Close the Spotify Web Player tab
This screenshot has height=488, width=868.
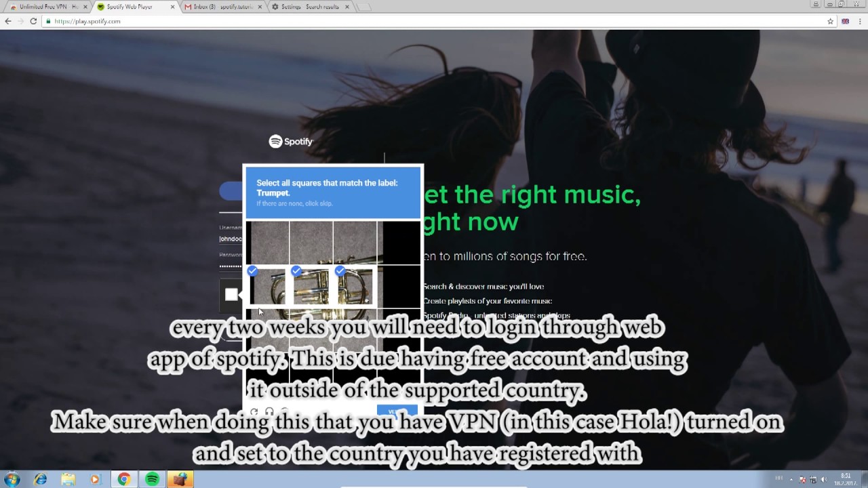[172, 7]
